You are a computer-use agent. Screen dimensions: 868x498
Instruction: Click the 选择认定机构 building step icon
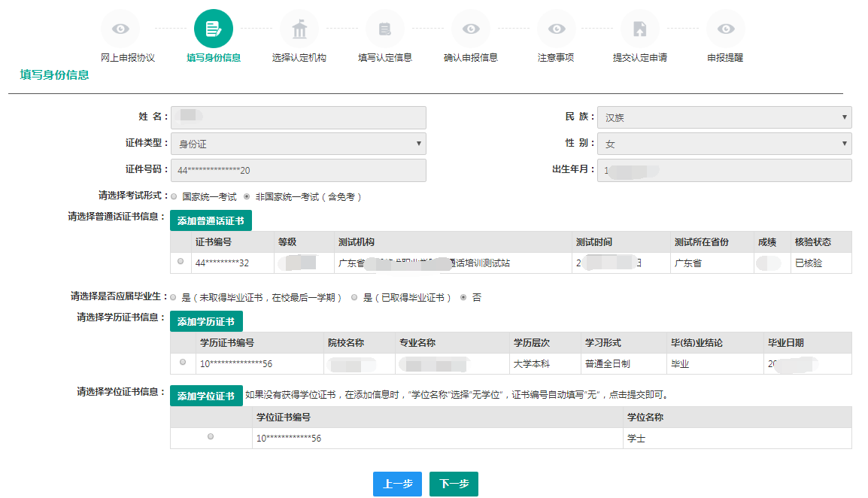pyautogui.click(x=299, y=29)
